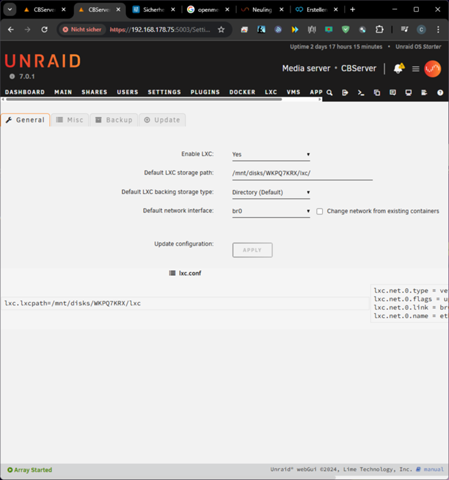Viewport: 449px width, 480px height.
Task: Open the media control music icon
Action: [x=404, y=29]
